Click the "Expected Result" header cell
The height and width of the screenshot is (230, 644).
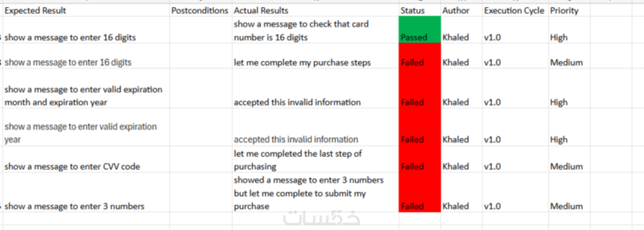35,10
